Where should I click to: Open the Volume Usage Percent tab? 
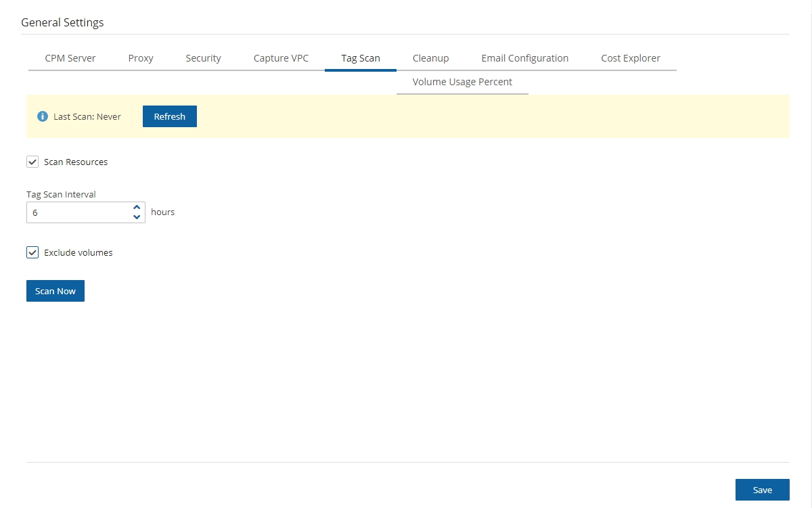[x=462, y=82]
